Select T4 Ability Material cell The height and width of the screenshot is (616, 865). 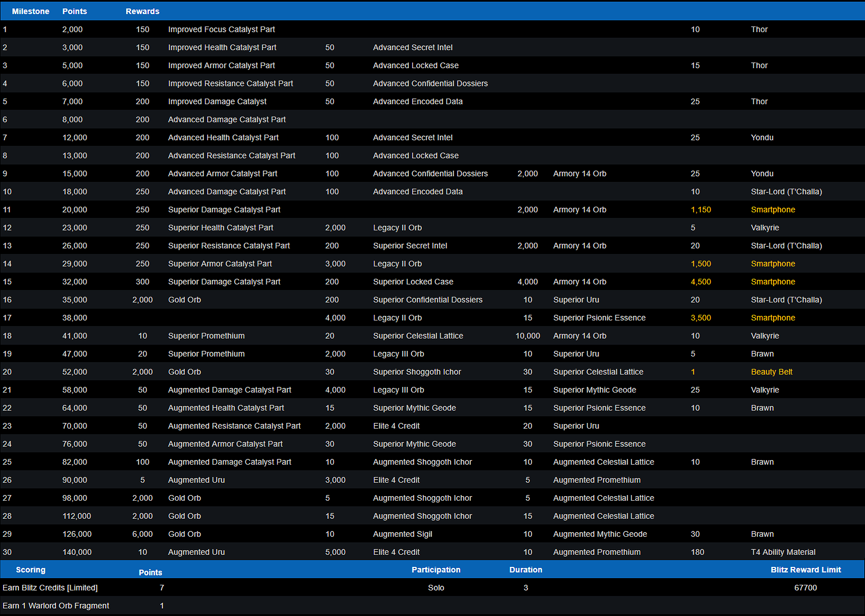783,552
